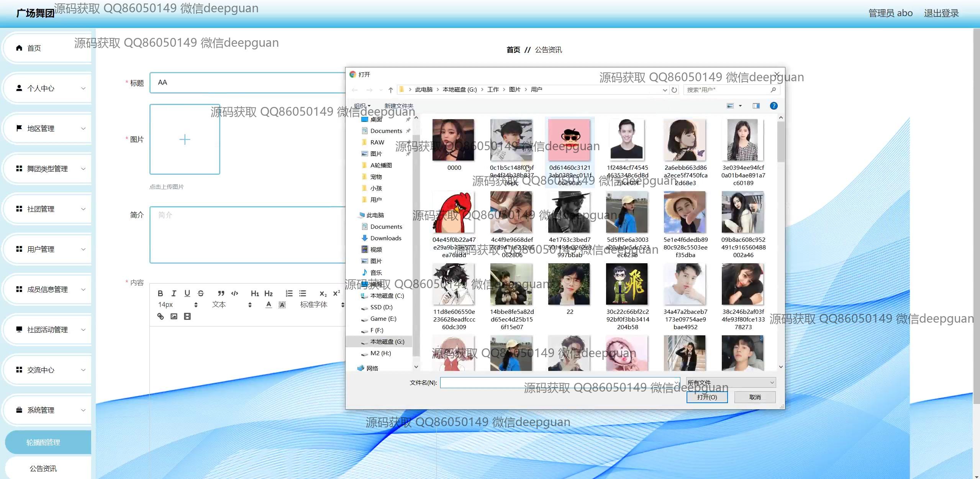Click the 打开(O) button
The height and width of the screenshot is (479, 980).
[707, 397]
